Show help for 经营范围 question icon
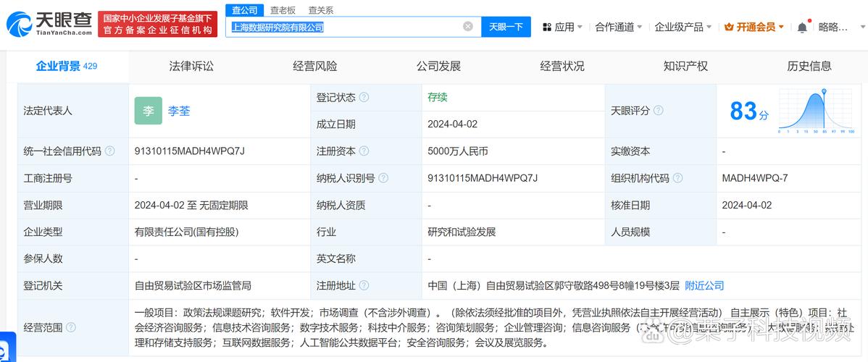The width and height of the screenshot is (868, 362). [71, 328]
